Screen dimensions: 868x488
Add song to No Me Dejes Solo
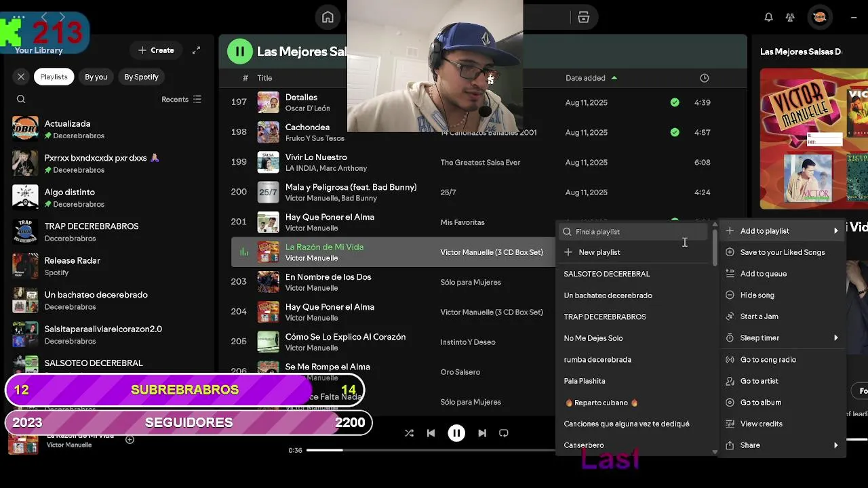[x=633, y=338]
